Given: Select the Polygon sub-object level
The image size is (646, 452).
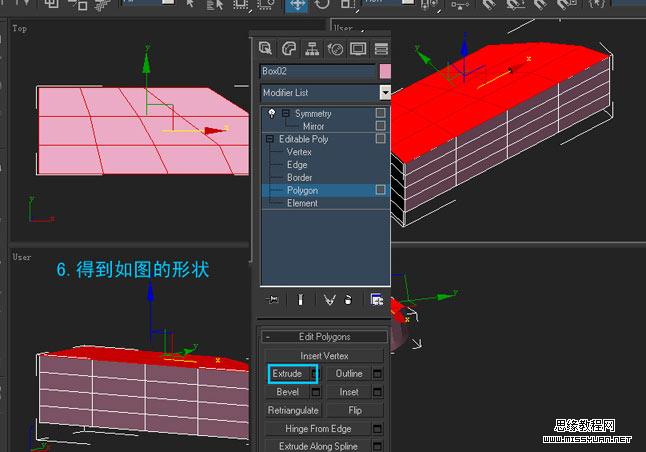Looking at the screenshot, I should (x=302, y=190).
